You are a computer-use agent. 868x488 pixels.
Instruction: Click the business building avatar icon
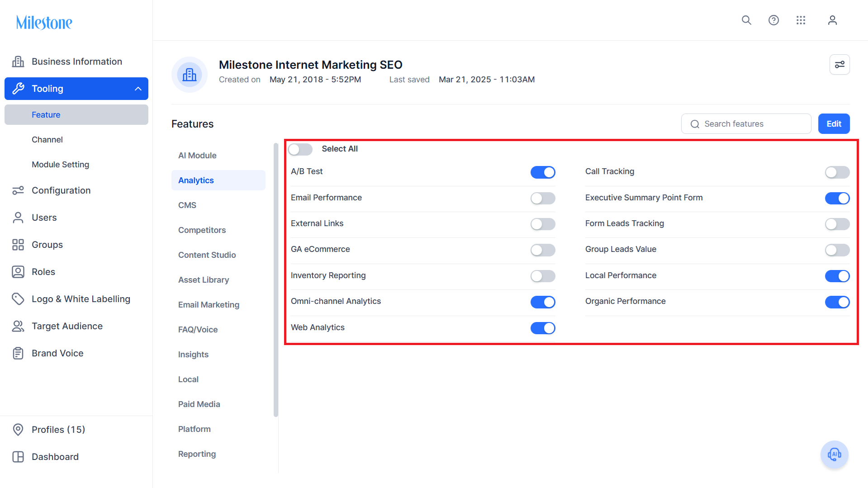(190, 75)
